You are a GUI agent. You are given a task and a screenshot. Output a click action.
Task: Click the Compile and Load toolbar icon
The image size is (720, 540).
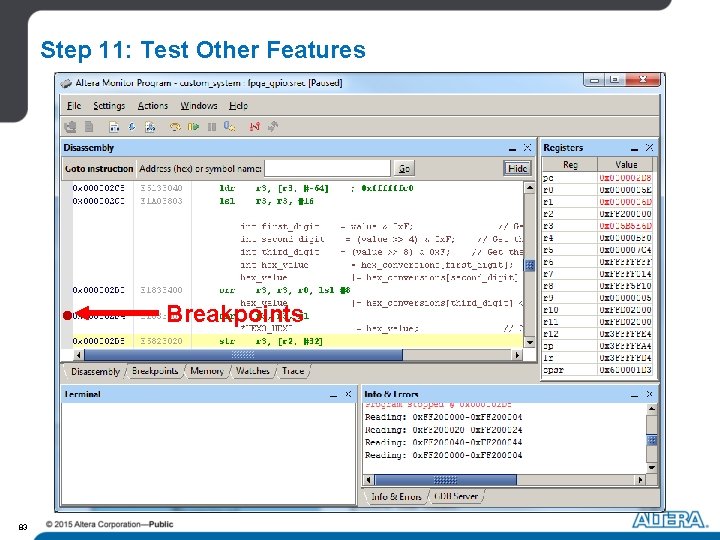point(150,127)
